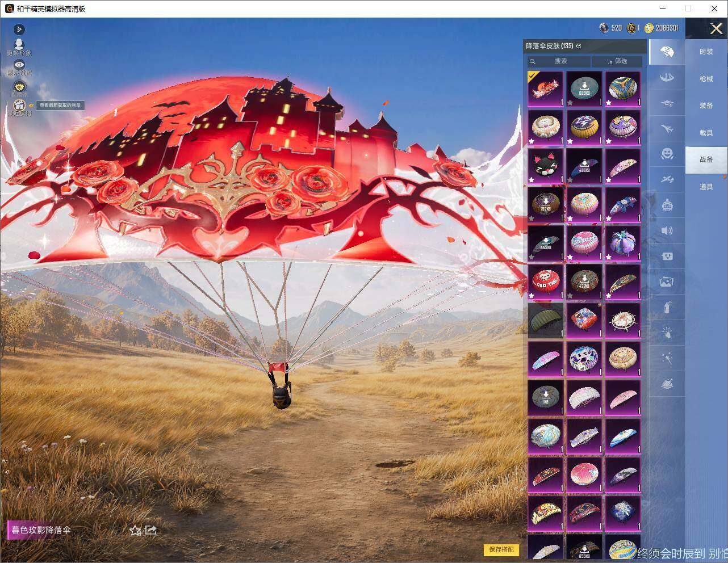Switch to the 载具 tab
This screenshot has height=563, width=728.
tap(706, 133)
